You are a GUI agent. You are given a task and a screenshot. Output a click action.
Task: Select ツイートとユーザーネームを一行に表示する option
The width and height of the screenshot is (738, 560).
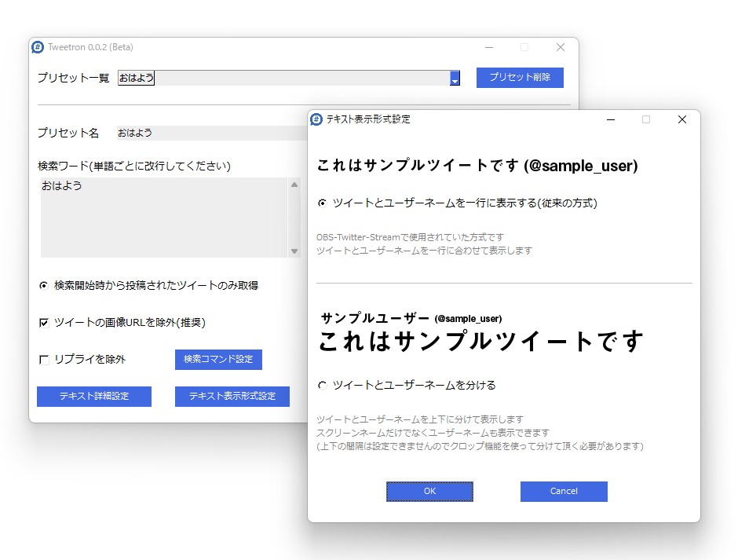click(321, 203)
